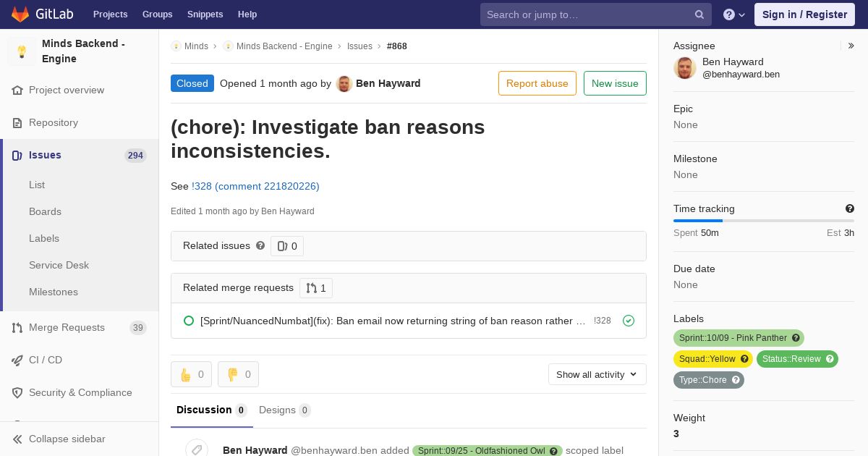Screen dimensions: 868x456
Task: Open Milestones in sidebar
Action: [54, 292]
